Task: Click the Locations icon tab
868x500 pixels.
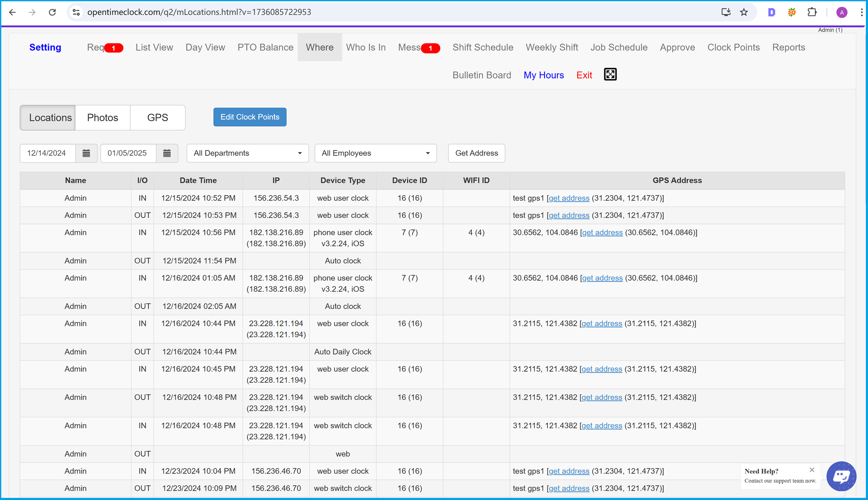Action: coord(49,117)
